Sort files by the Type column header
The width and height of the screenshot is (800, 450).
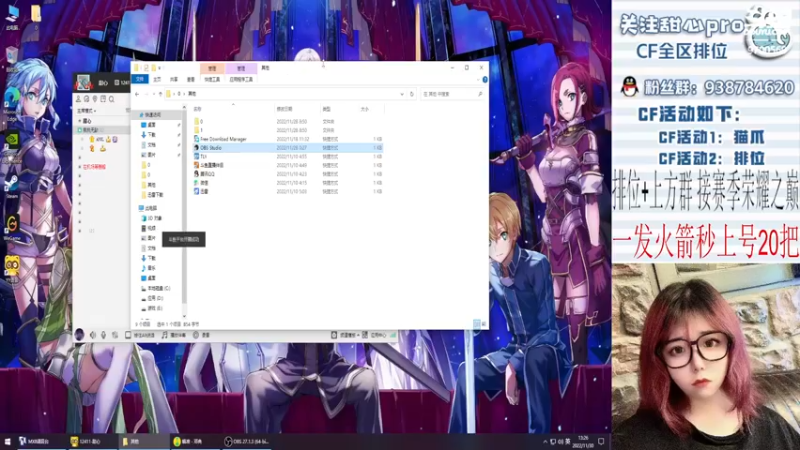[x=327, y=109]
